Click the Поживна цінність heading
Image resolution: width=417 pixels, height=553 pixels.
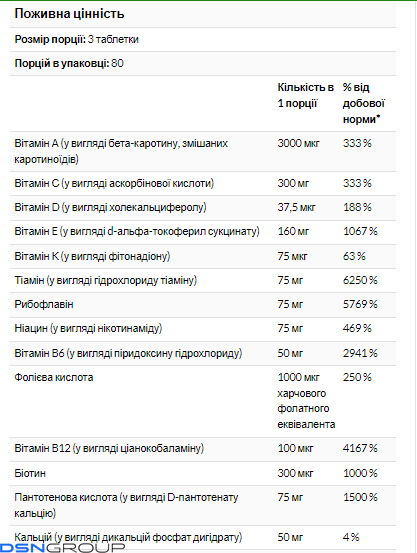point(70,14)
